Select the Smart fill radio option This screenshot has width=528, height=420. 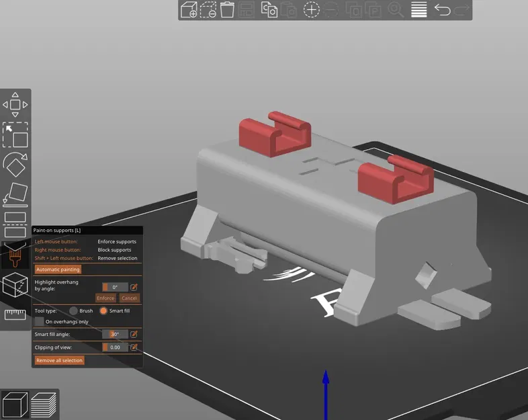click(x=103, y=311)
